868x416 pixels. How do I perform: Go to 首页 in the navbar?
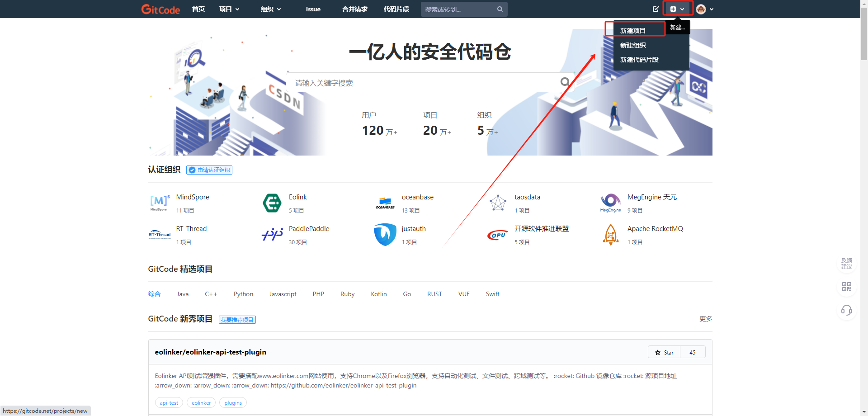click(198, 9)
